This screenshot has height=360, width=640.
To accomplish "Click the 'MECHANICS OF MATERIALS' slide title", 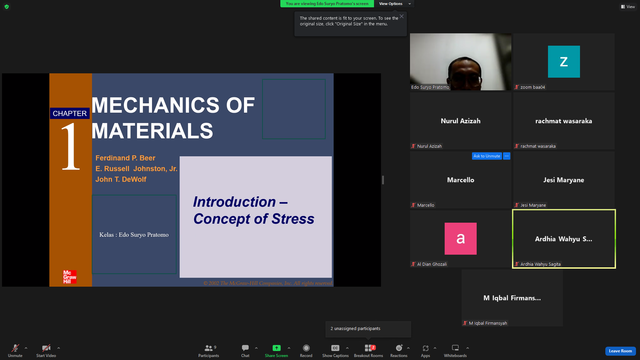I will click(173, 118).
